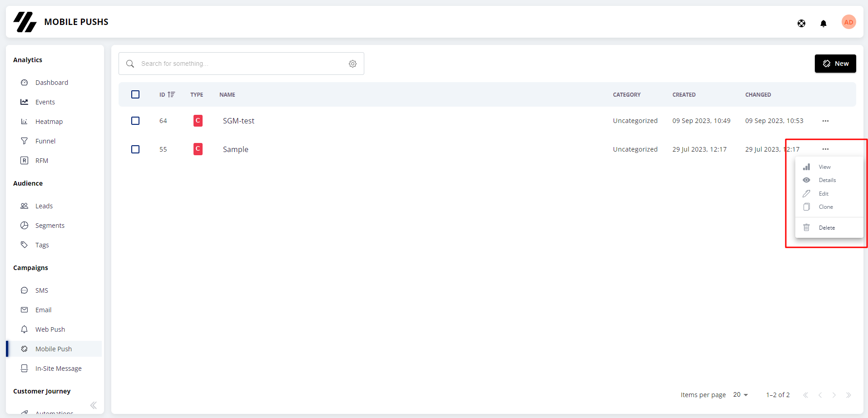Select all rows checkbox in header
Image resolution: width=868 pixels, height=418 pixels.
[x=135, y=94]
